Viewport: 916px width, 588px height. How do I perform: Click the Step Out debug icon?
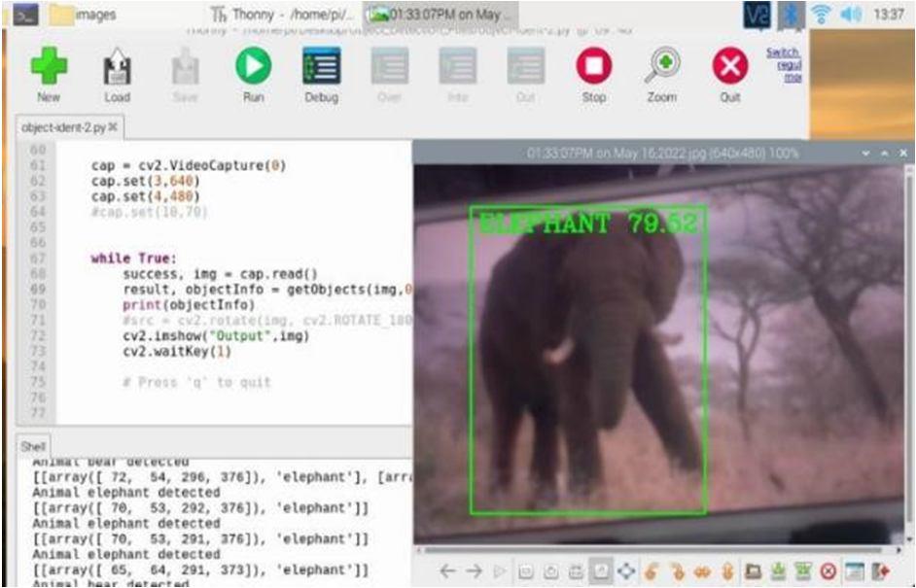click(526, 65)
